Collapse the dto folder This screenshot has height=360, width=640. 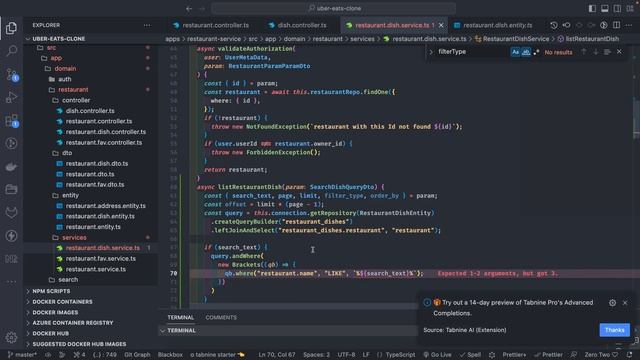pos(67,153)
